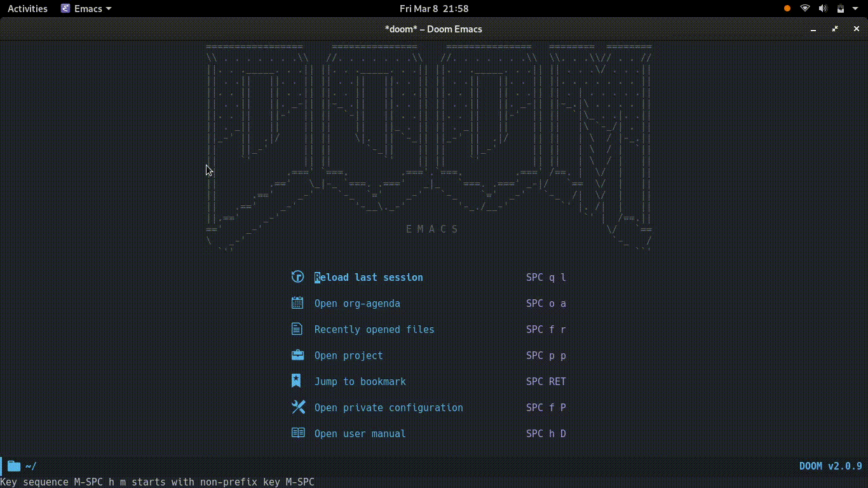
Task: Close the Doom Emacs window
Action: click(857, 29)
